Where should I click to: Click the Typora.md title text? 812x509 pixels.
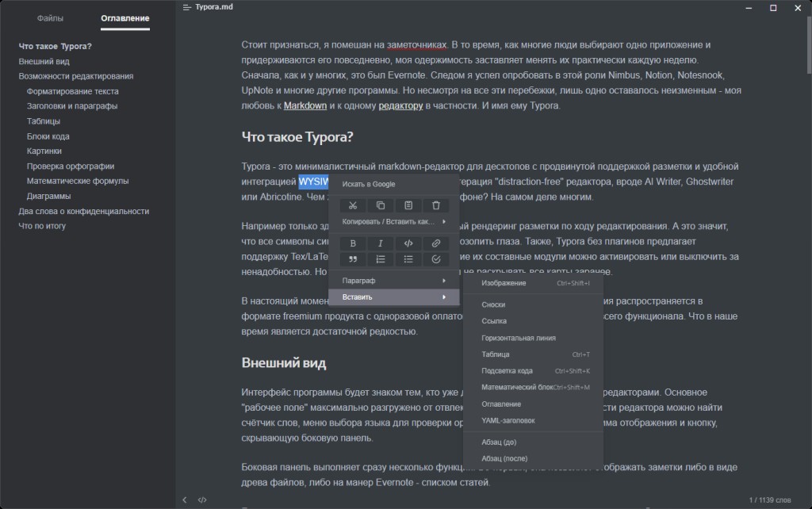pyautogui.click(x=214, y=7)
